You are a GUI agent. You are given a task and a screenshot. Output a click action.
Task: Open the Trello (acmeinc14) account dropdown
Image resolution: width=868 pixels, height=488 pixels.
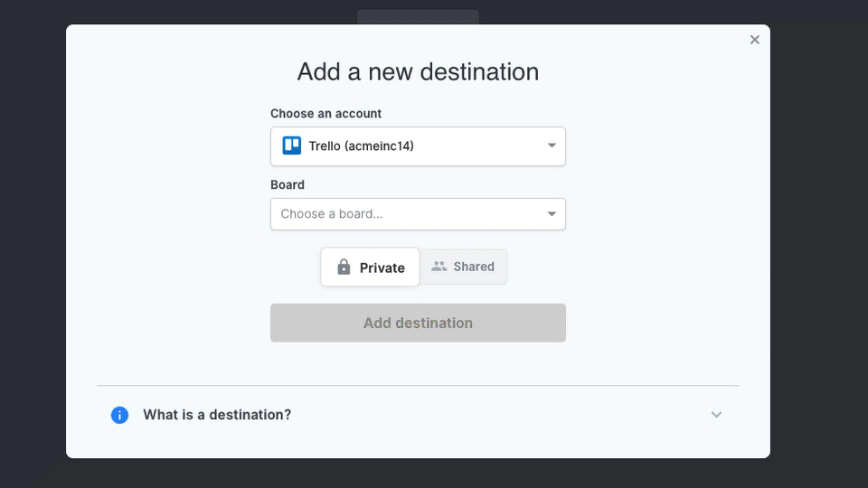tap(418, 146)
